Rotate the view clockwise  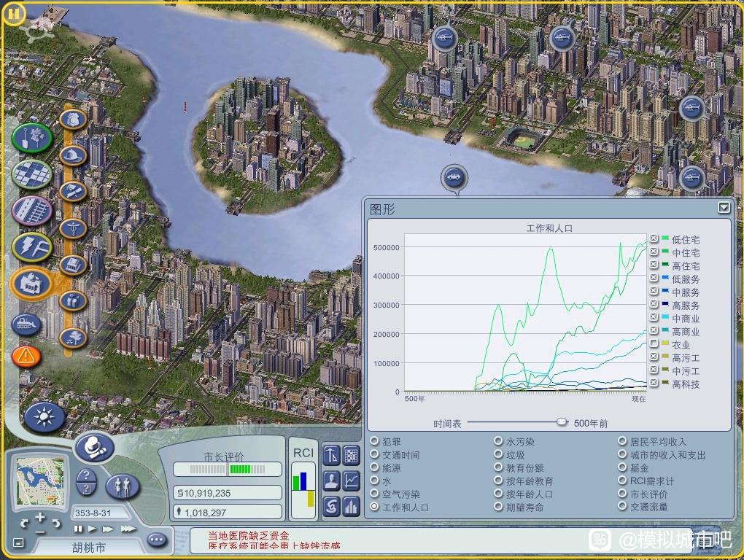tap(56, 524)
